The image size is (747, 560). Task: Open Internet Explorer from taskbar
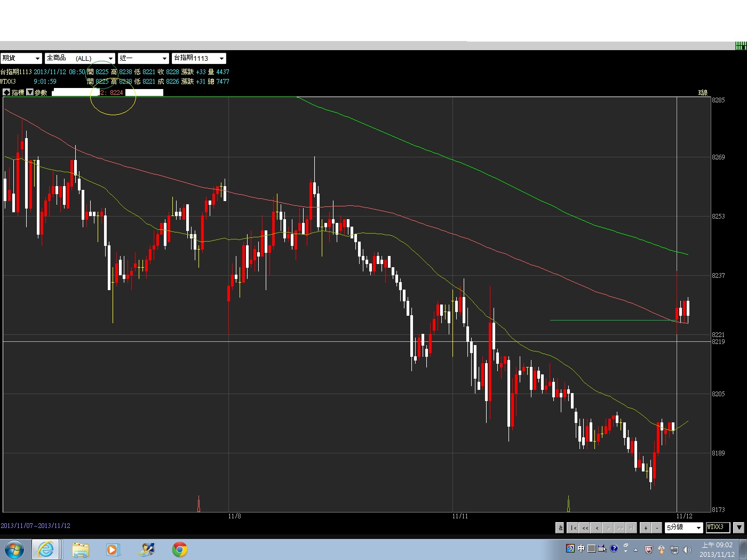pos(46,549)
